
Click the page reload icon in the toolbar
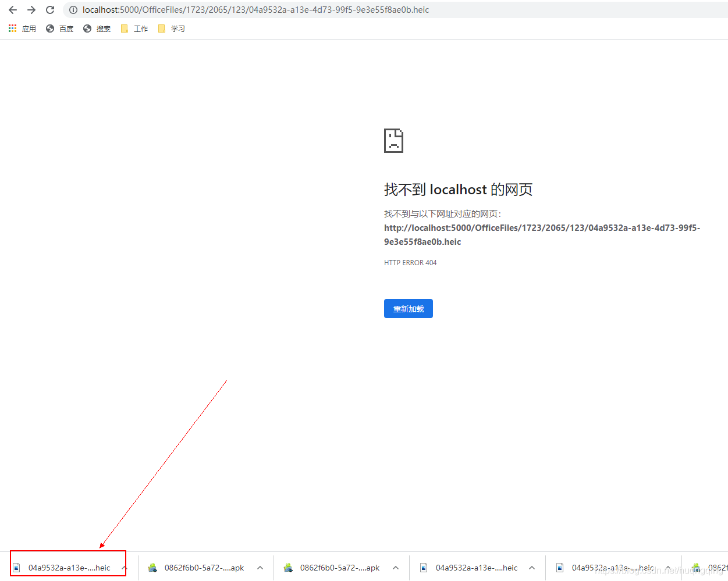point(49,9)
